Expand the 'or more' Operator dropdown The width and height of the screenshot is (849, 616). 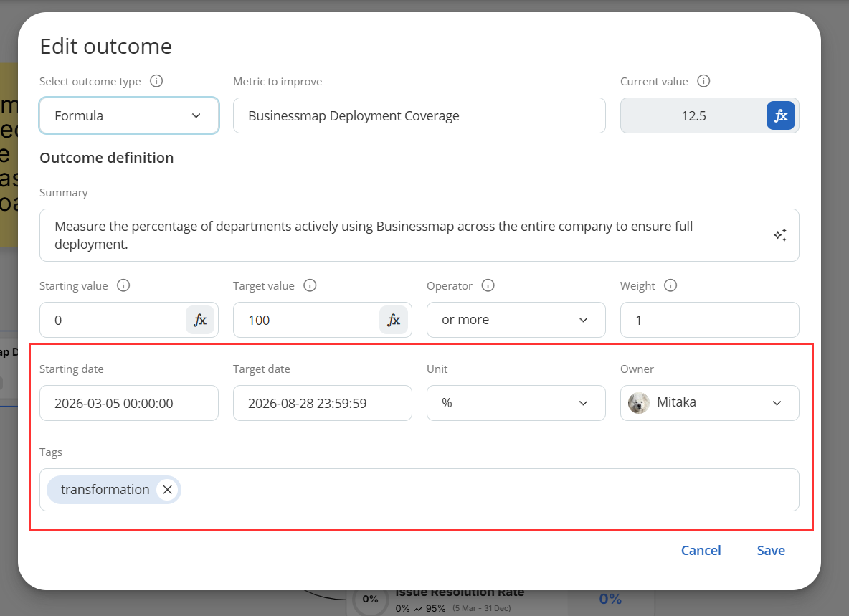coord(516,320)
